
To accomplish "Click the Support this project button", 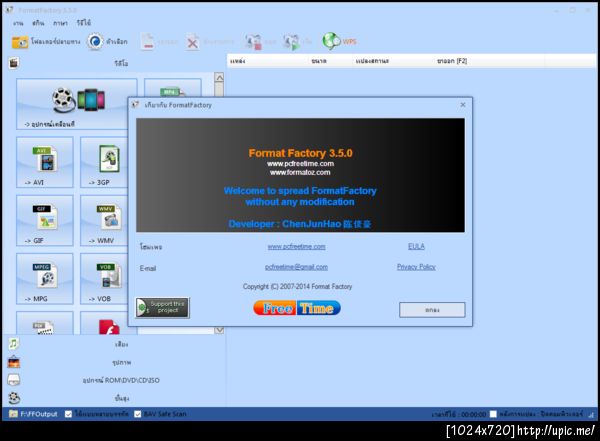I will [163, 307].
